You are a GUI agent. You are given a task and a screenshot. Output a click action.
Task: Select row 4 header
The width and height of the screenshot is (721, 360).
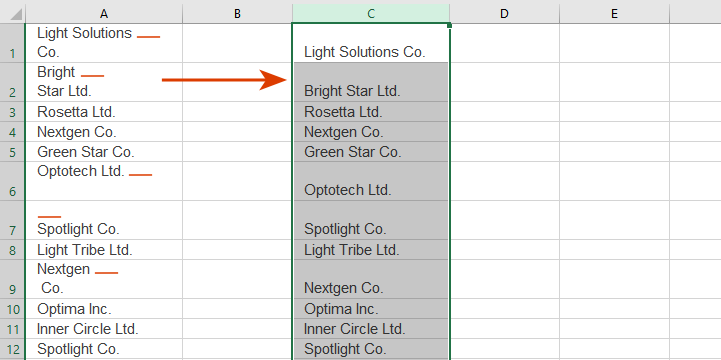[x=12, y=131]
